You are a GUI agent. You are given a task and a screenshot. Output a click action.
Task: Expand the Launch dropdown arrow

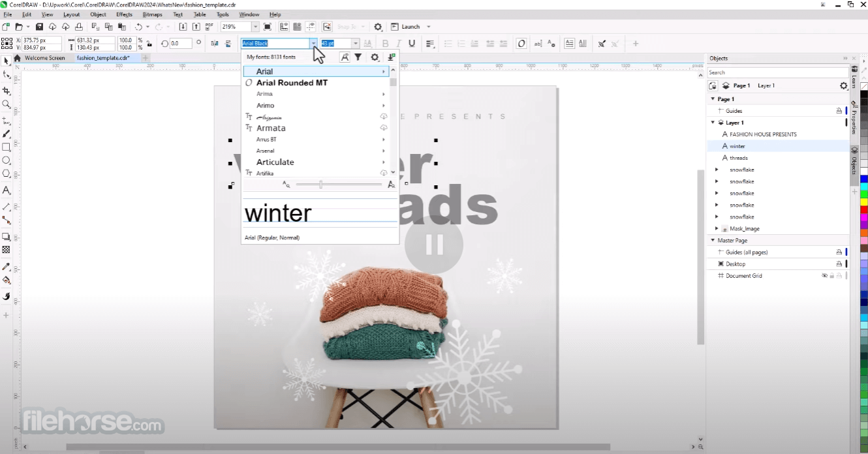pyautogui.click(x=429, y=27)
